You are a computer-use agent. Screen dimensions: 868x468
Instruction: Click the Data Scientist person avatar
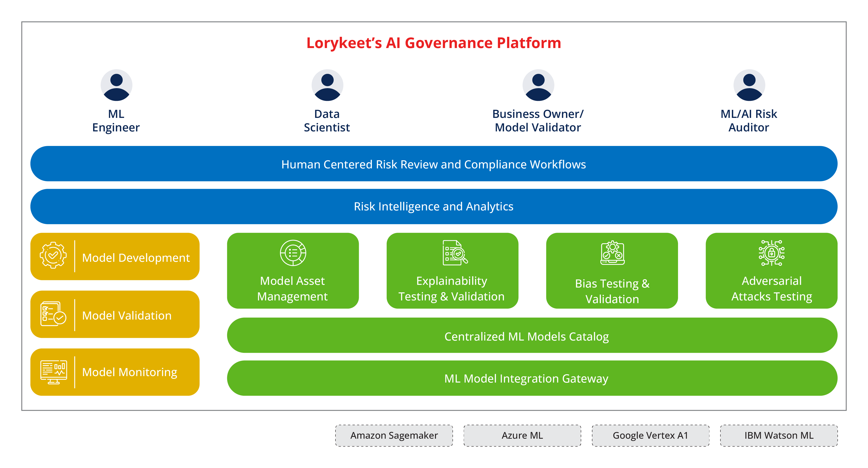pos(327,85)
